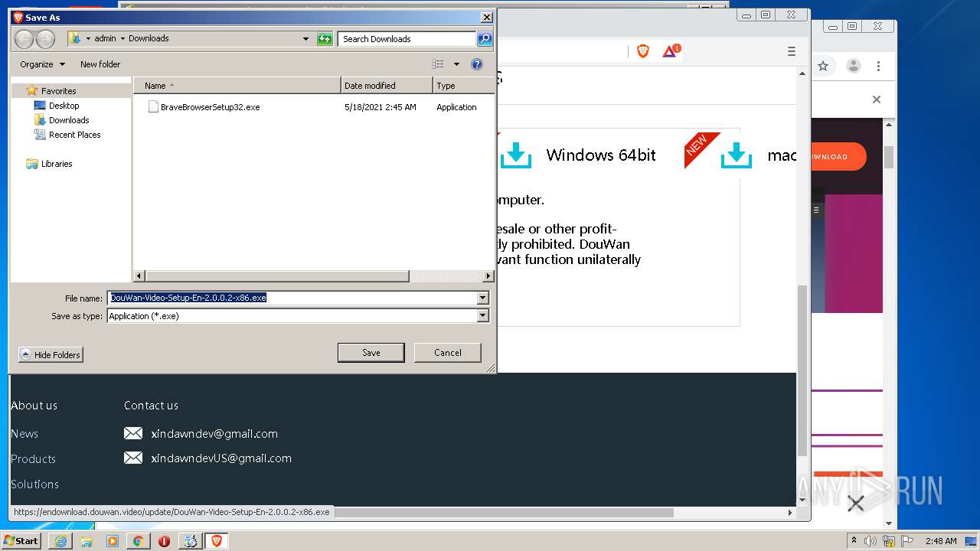Open the About us footer link
The width and height of the screenshot is (980, 551).
click(34, 406)
